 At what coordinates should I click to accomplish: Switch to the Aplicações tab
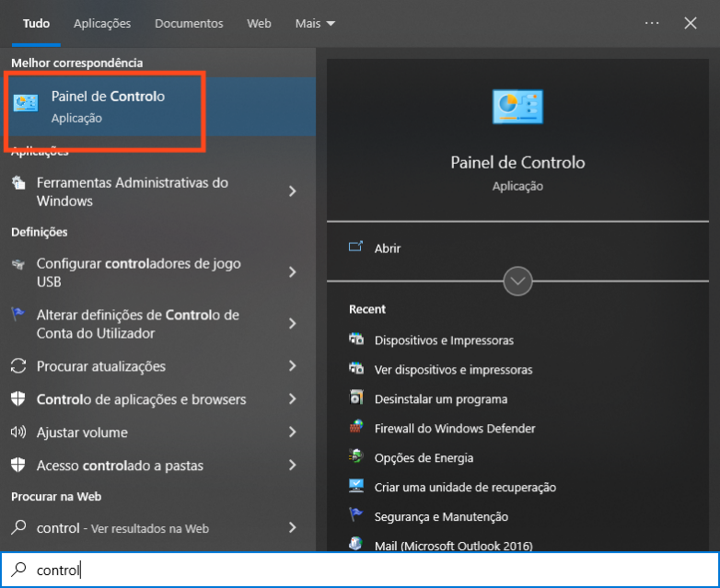(102, 23)
